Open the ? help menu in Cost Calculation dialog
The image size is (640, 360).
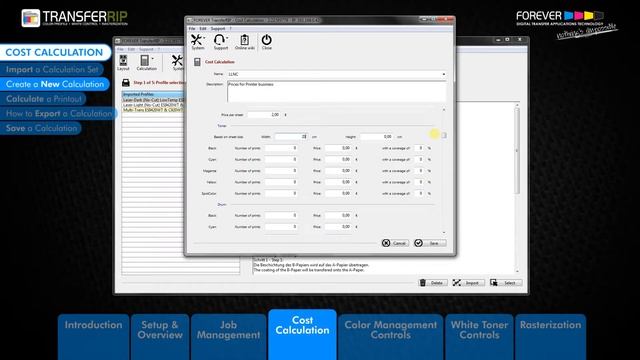point(230,29)
